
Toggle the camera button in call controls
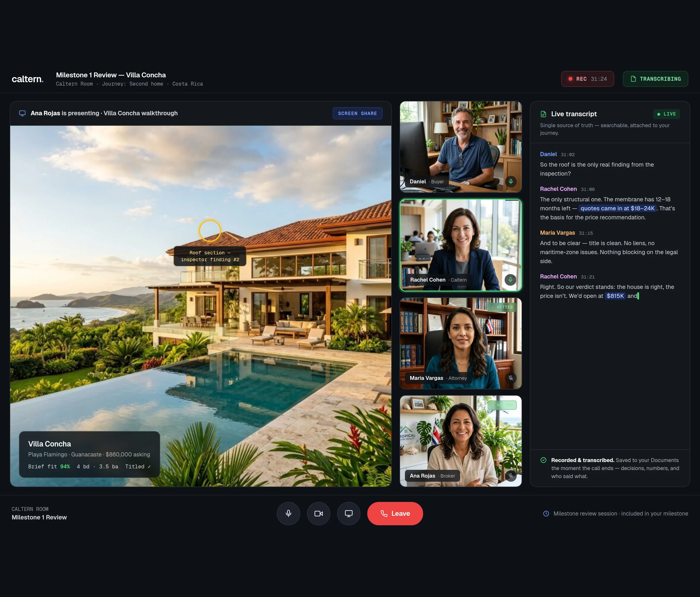pos(318,514)
